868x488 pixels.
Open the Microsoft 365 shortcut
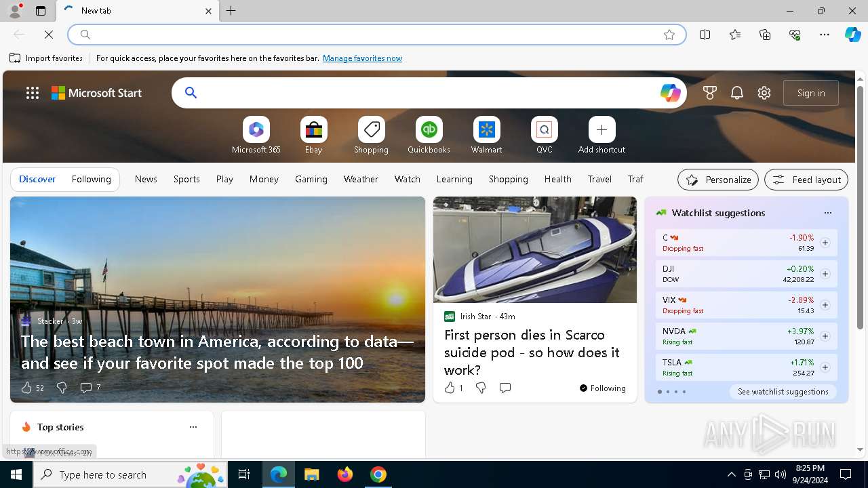[x=256, y=129]
